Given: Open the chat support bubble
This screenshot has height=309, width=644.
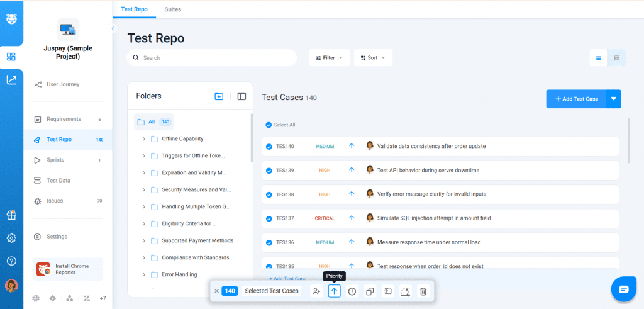Looking at the screenshot, I should click(623, 289).
